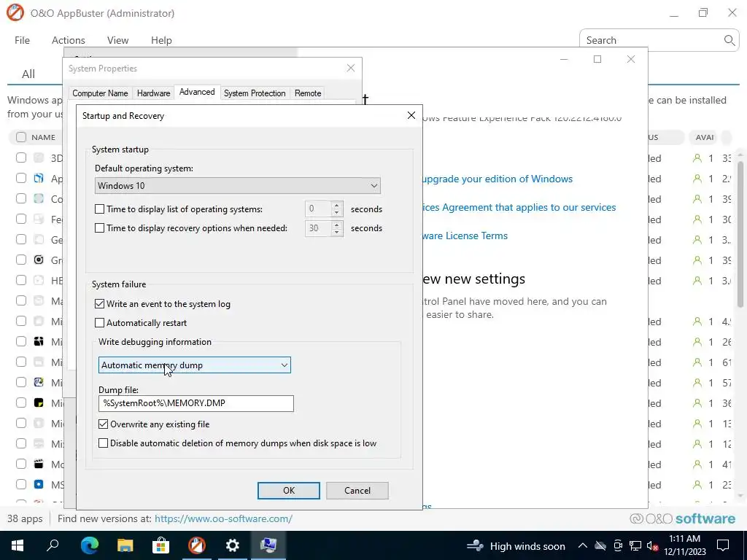
Task: Enable Time to display recovery options checkbox
Action: [x=99, y=228]
